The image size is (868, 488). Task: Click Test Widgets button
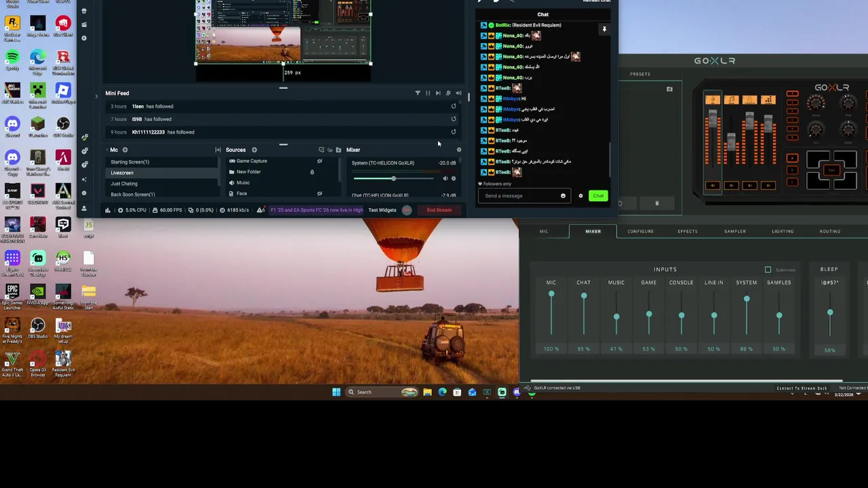(382, 210)
